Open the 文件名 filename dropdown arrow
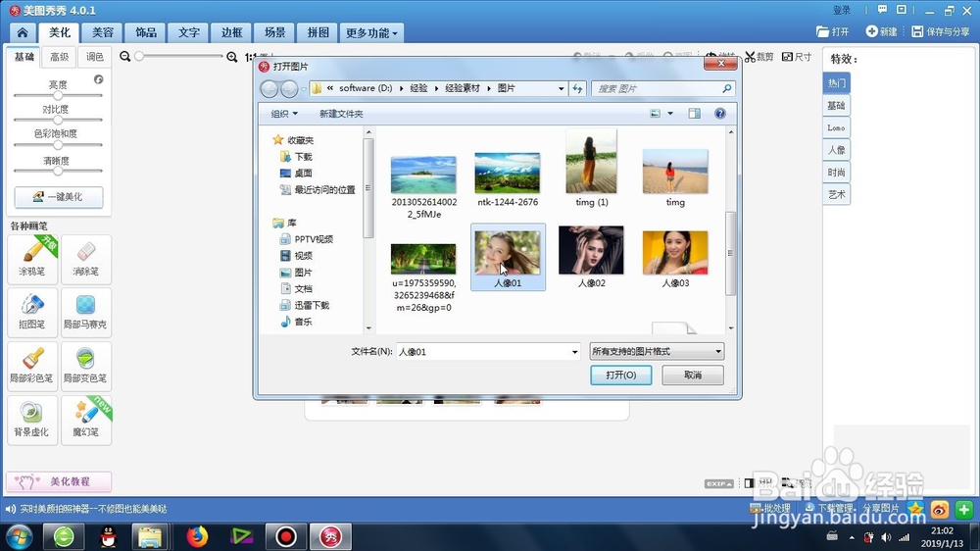Viewport: 980px width, 551px height. 574,352
